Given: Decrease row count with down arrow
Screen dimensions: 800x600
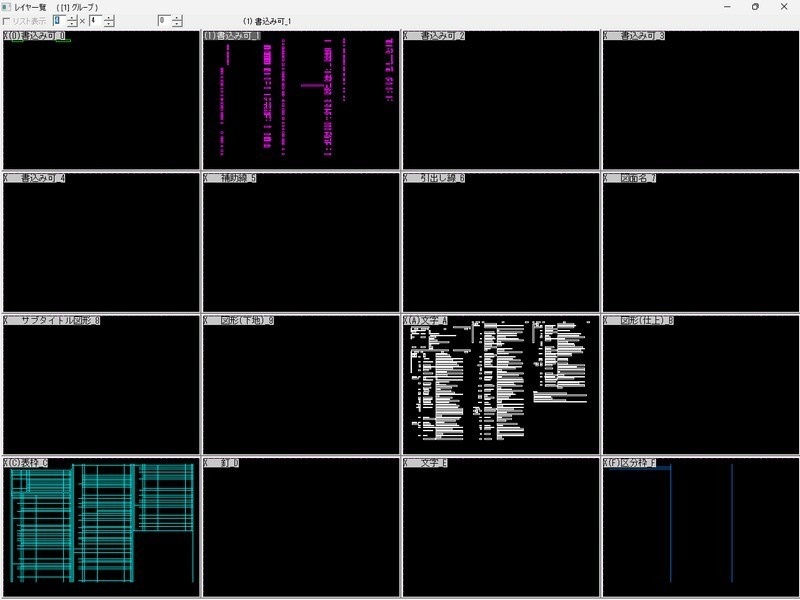Looking at the screenshot, I should coord(109,24).
